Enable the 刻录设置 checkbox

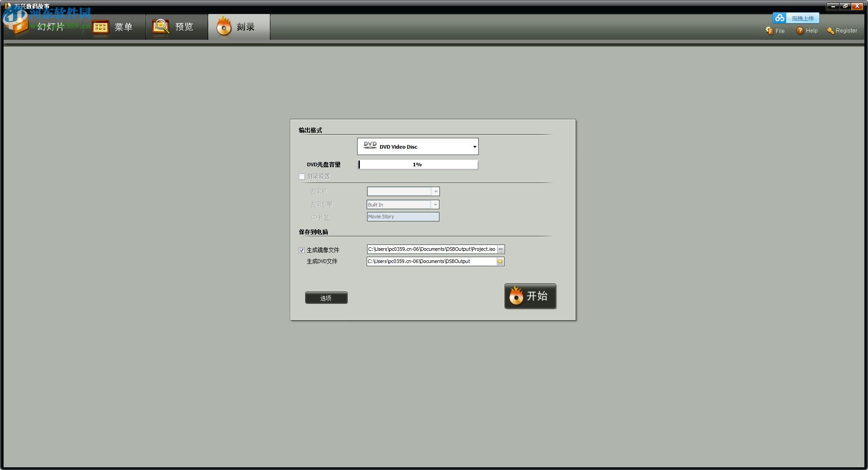[x=302, y=177]
